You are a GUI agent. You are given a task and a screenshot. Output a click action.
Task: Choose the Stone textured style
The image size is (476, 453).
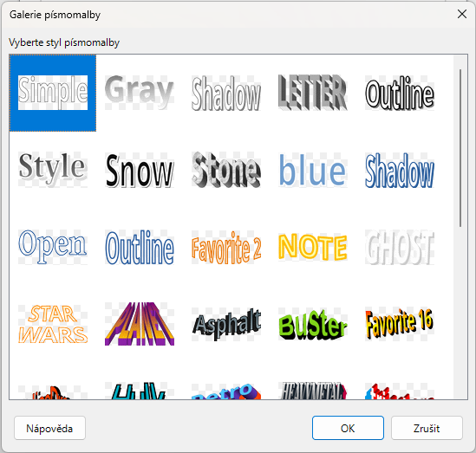click(226, 170)
